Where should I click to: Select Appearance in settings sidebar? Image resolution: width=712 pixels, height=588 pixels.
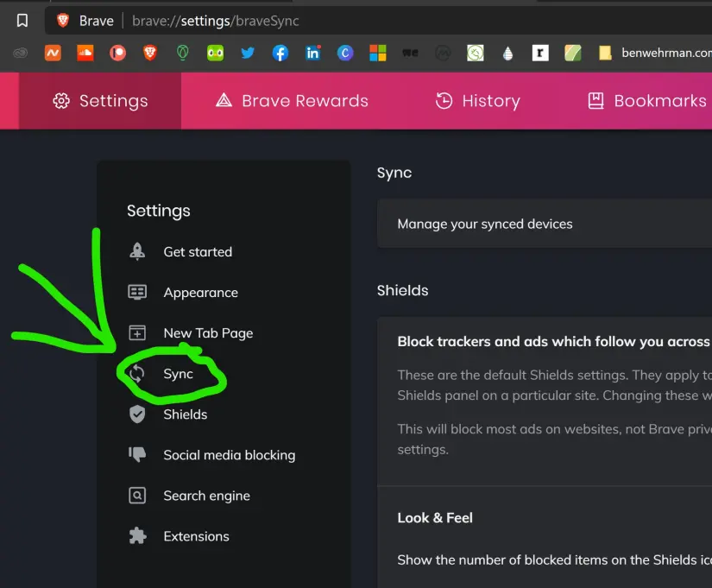click(201, 293)
